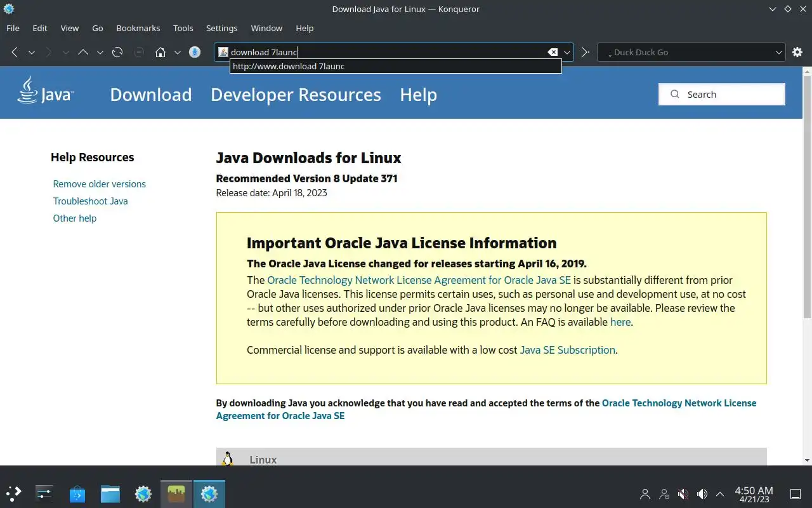This screenshot has width=812, height=508.
Task: Open the audio volume tray icon
Action: click(702, 493)
